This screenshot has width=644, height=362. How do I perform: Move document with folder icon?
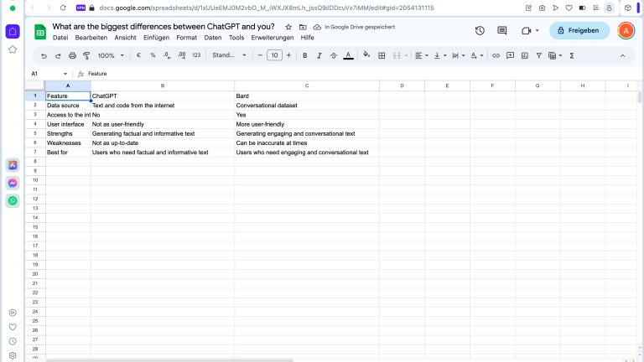tap(303, 27)
